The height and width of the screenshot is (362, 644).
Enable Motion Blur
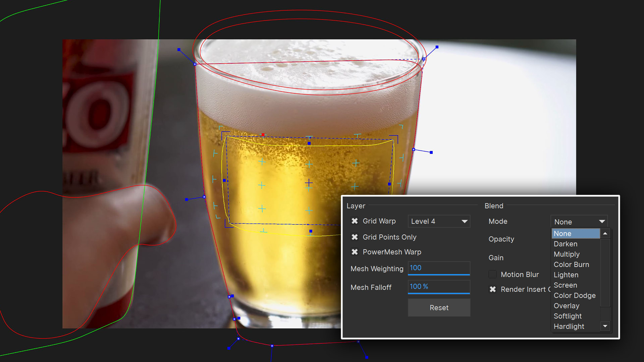tap(492, 274)
